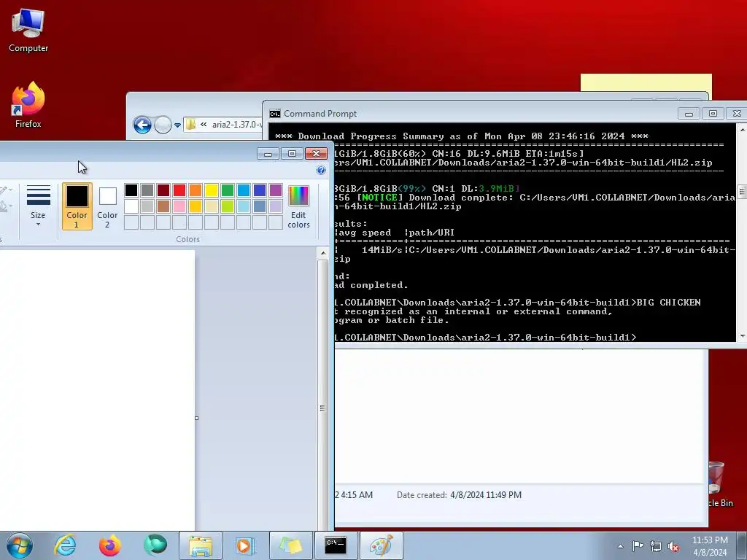The image size is (747, 560).
Task: Pick the gold color swatch
Action: (x=196, y=206)
